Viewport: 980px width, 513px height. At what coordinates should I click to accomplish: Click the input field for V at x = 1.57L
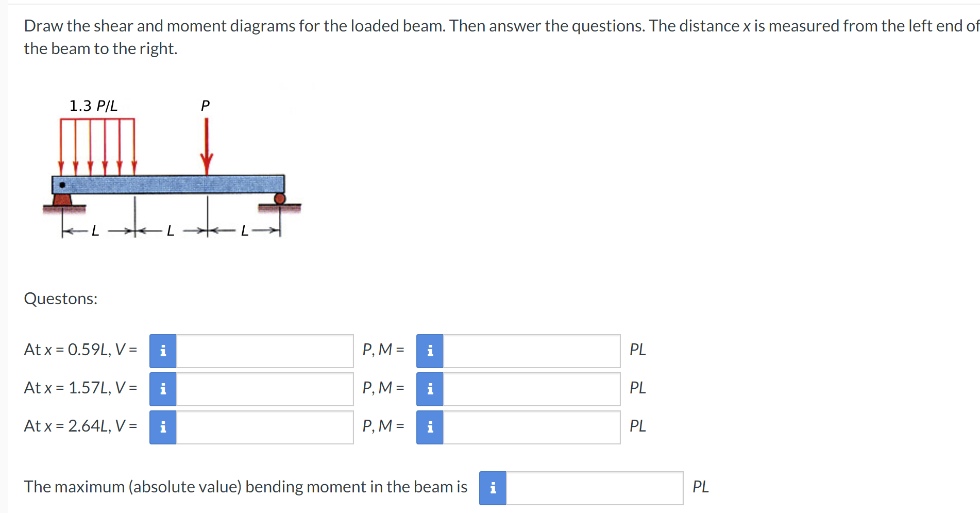coord(263,389)
